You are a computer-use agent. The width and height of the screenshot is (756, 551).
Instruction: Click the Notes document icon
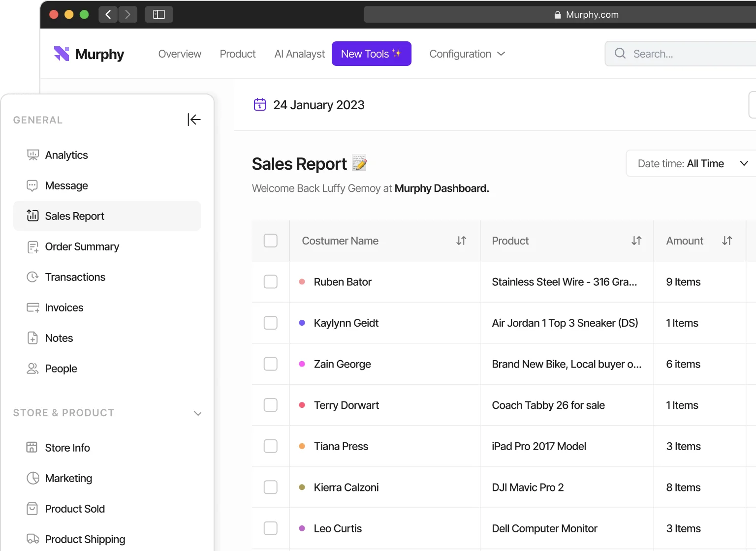coord(32,338)
